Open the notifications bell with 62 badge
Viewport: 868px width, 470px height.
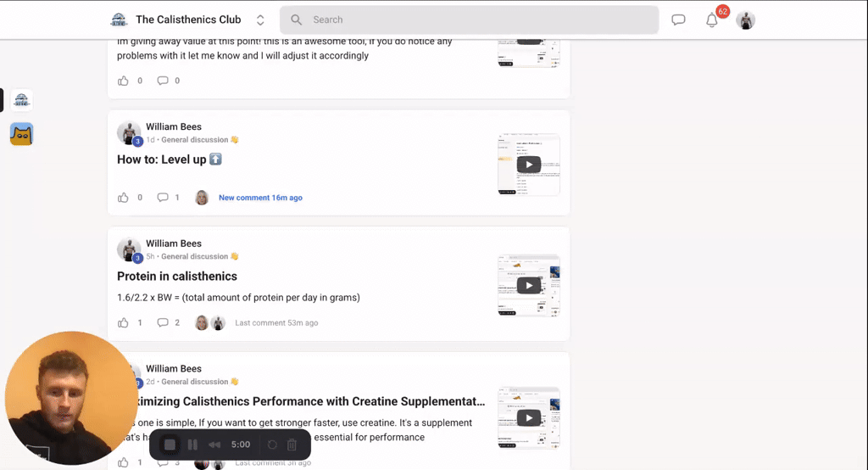pyautogui.click(x=712, y=20)
